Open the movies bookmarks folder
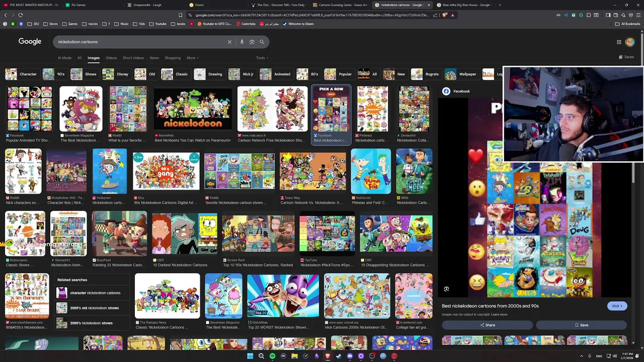 tap(91, 24)
